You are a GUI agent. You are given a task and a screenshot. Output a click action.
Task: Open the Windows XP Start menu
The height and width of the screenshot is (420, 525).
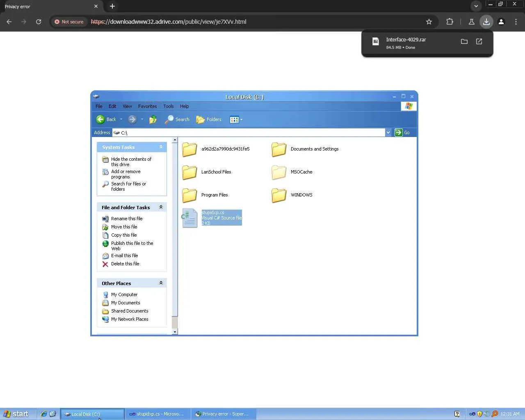tap(16, 414)
